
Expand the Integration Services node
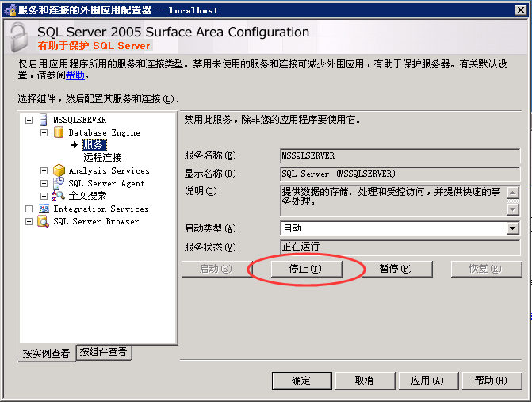pos(29,209)
